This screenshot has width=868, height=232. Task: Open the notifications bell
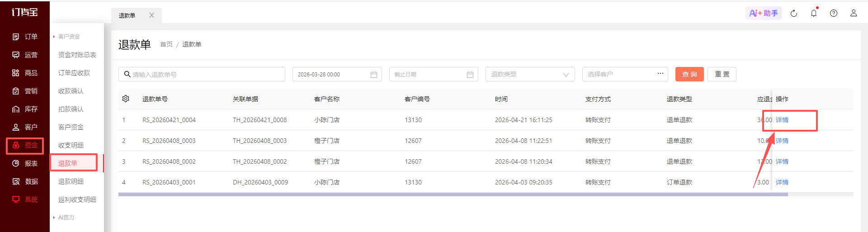[814, 13]
